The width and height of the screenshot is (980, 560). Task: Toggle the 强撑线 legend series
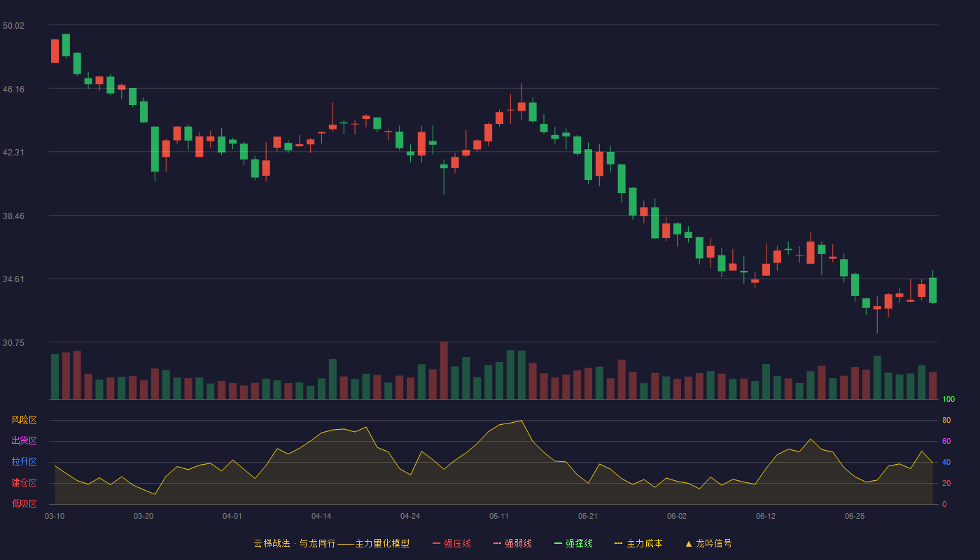click(574, 543)
